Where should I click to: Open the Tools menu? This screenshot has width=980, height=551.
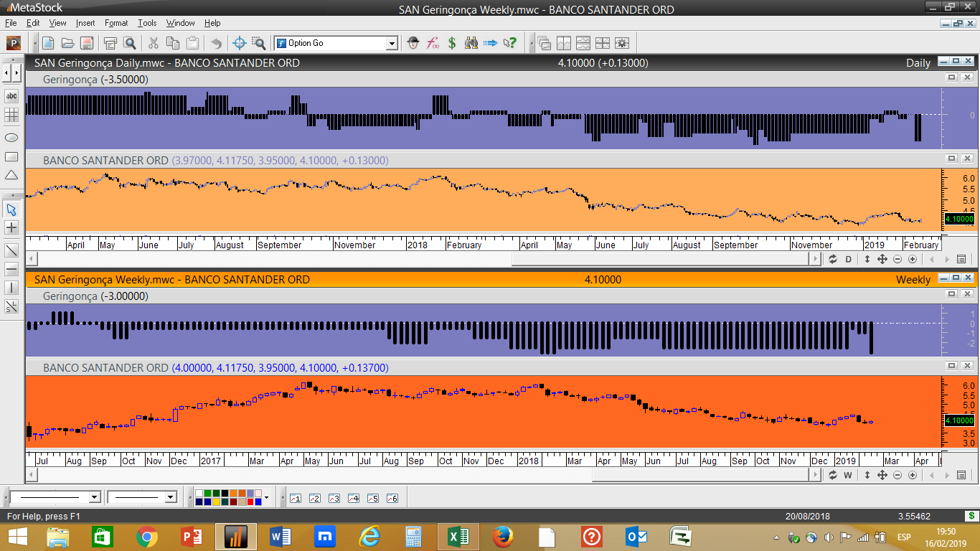pos(147,23)
